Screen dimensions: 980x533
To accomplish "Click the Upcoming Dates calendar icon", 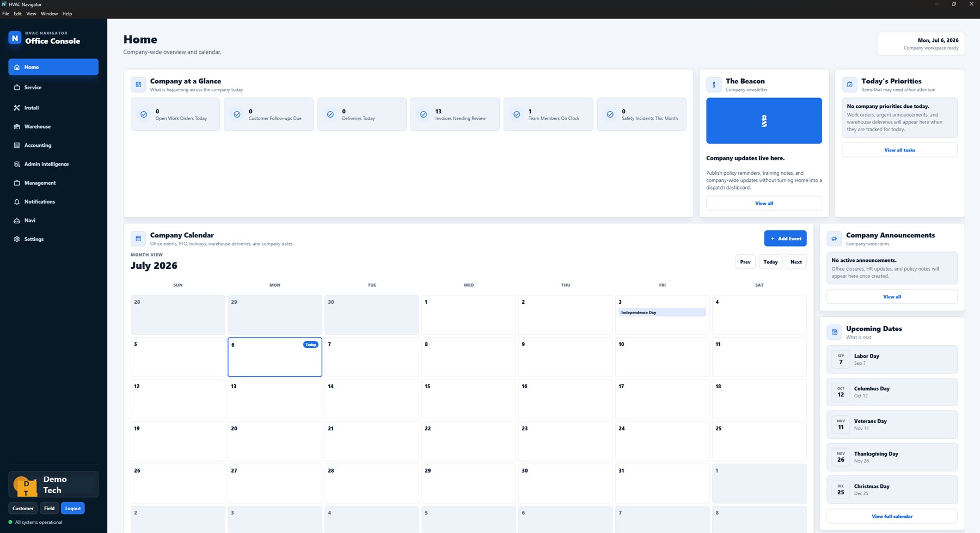I will pyautogui.click(x=834, y=332).
